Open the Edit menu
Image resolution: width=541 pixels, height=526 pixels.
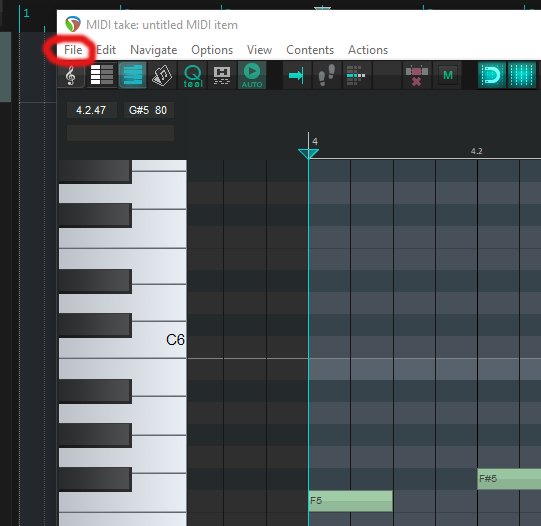106,50
